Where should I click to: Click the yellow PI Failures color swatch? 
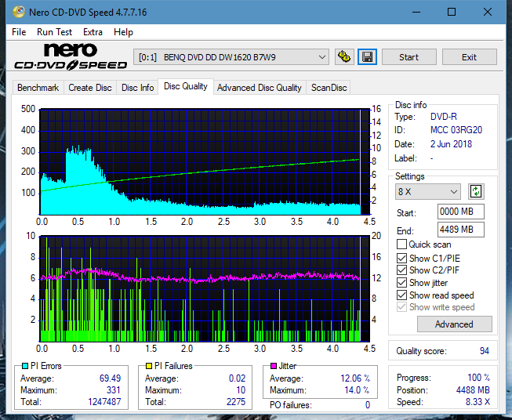click(149, 366)
